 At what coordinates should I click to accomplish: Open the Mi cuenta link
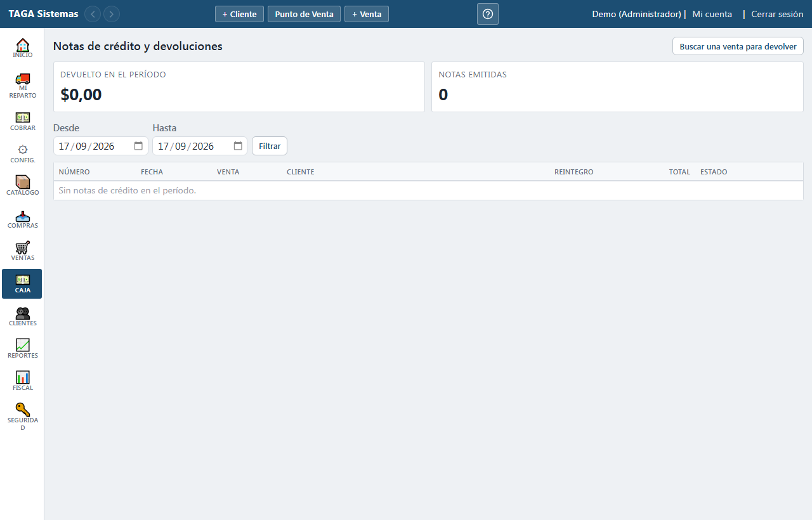(x=712, y=14)
